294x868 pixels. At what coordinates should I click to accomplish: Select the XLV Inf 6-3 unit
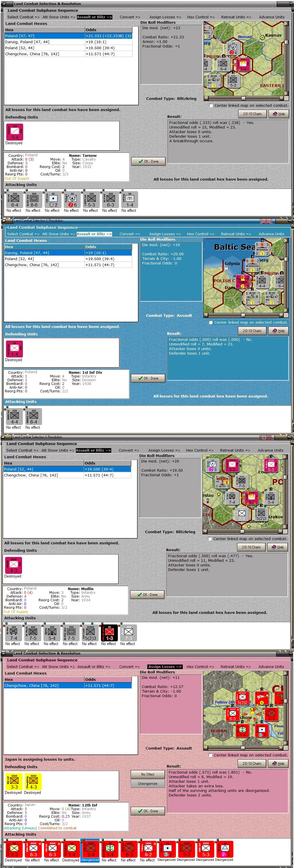tap(111, 200)
